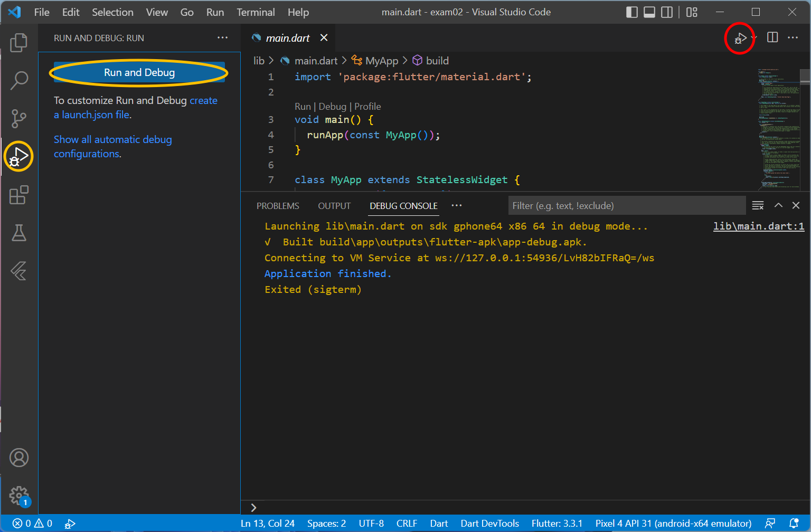Clear the debug console output
Image resolution: width=811 pixels, height=532 pixels.
pos(758,205)
